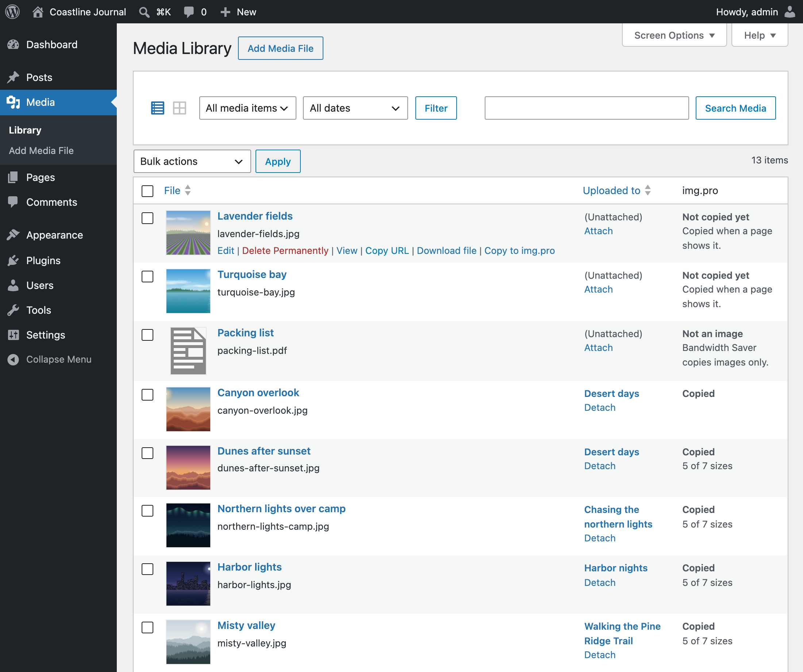Open the Bulk actions dropdown
Image resolution: width=803 pixels, height=672 pixels.
click(192, 161)
